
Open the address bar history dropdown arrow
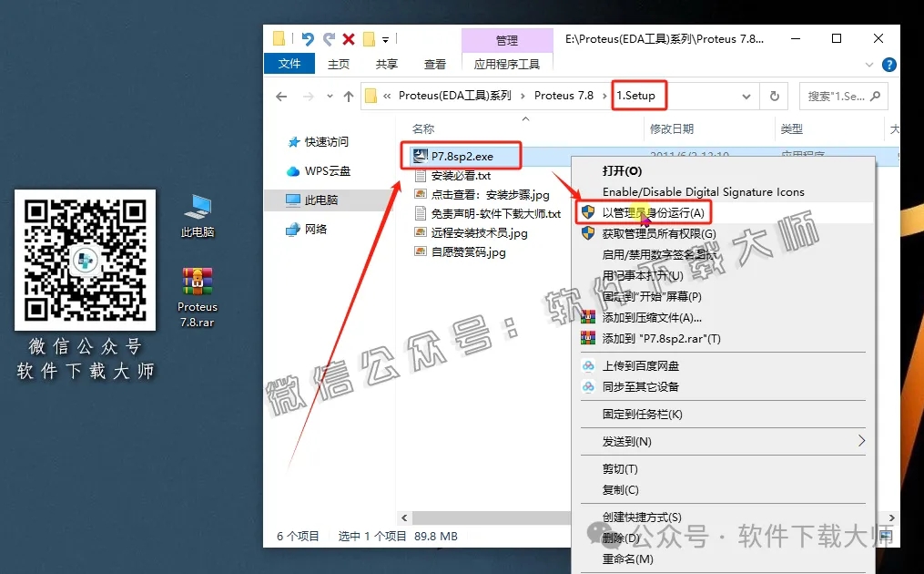[746, 96]
